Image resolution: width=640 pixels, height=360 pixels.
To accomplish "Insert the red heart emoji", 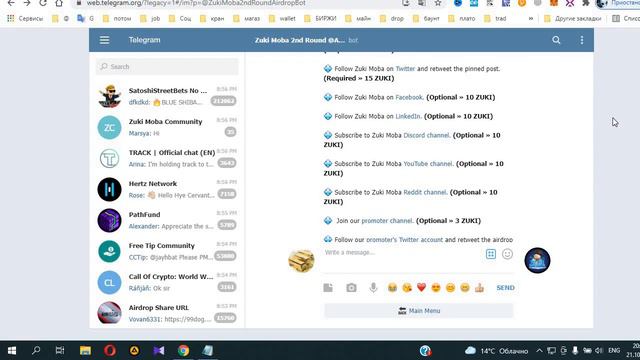I will pos(421,288).
